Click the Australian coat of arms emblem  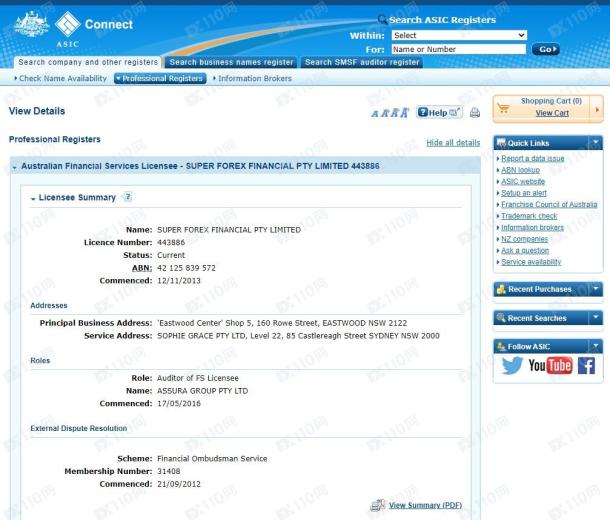(32, 24)
